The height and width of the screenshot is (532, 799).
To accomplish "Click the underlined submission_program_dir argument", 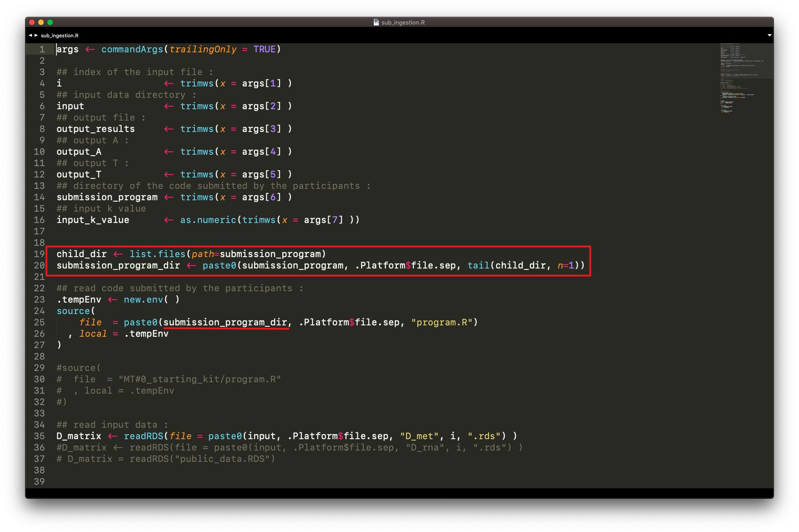I will tap(225, 322).
